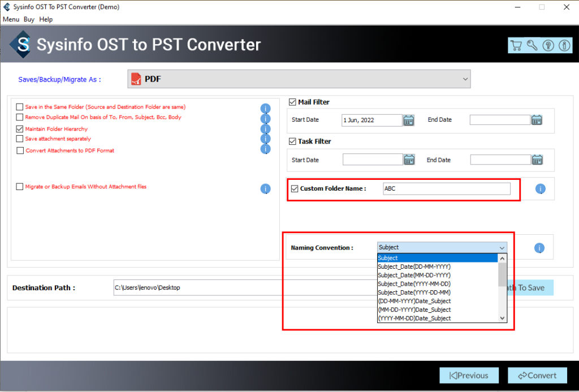Click the Previous button
This screenshot has height=392, width=579.
(469, 376)
